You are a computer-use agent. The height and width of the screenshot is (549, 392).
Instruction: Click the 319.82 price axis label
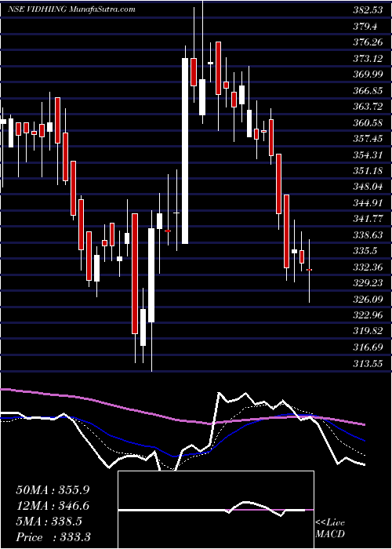point(368,331)
